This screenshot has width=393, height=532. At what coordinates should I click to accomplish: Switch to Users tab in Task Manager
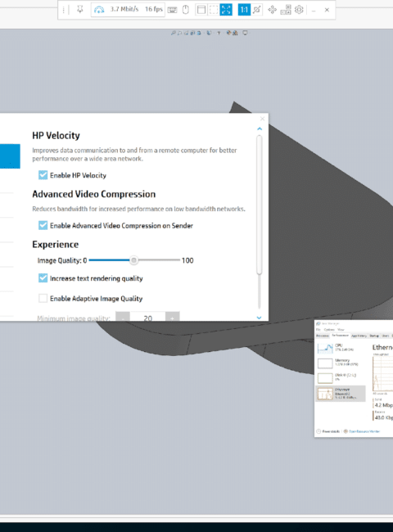386,336
